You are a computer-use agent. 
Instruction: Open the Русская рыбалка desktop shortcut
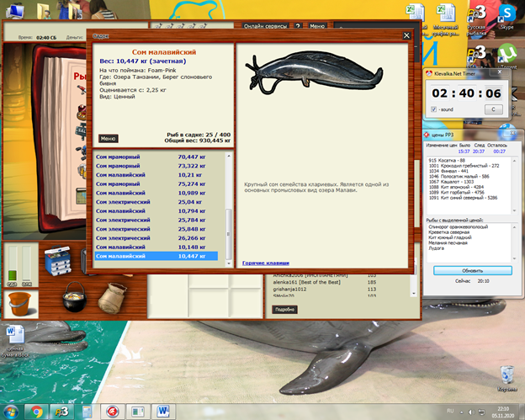tap(476, 21)
